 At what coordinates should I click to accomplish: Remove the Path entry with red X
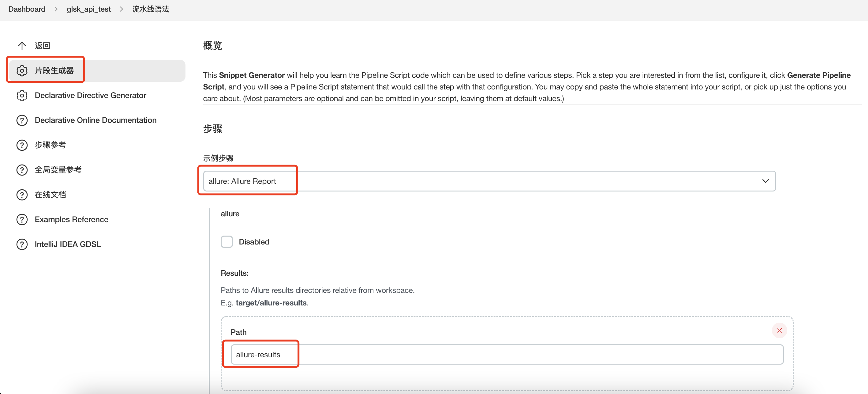(x=779, y=331)
